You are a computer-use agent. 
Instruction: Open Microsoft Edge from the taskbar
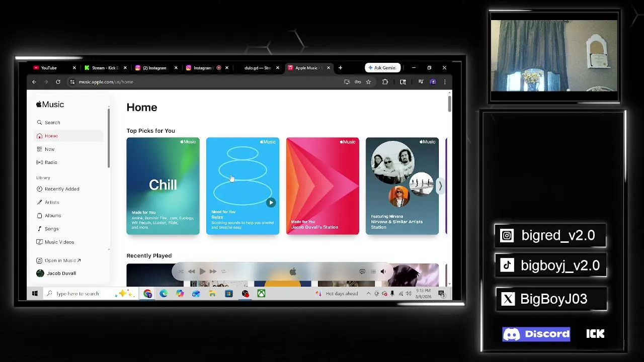(x=164, y=294)
